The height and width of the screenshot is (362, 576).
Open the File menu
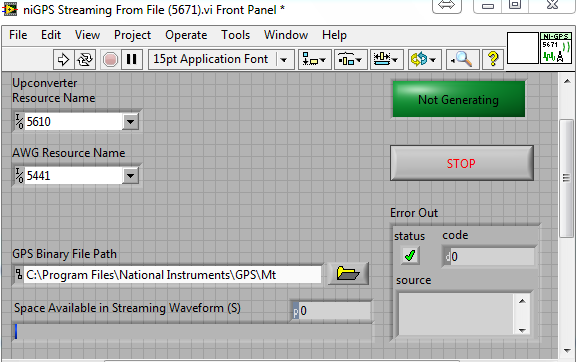coord(18,35)
